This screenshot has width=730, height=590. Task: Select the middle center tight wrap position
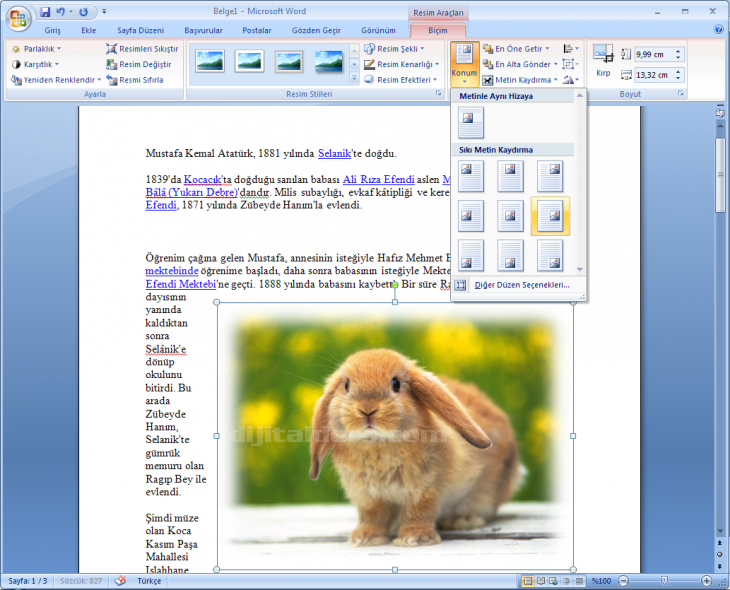(x=510, y=216)
